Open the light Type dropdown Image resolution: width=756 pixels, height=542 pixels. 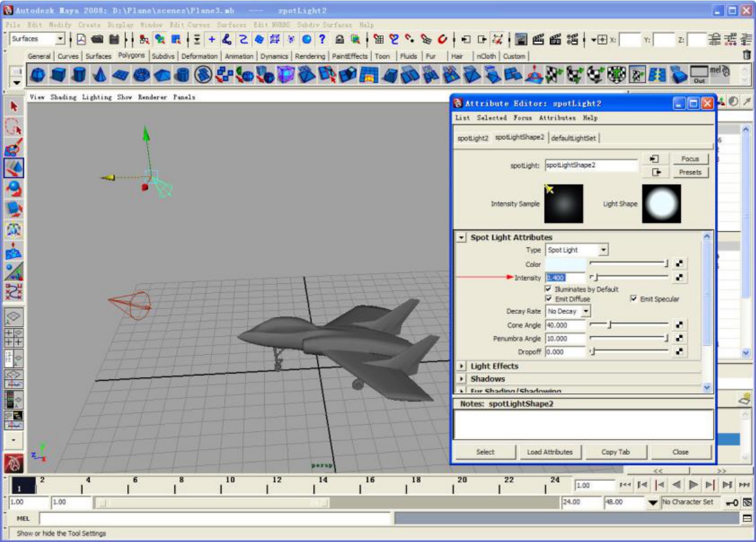[x=577, y=250]
